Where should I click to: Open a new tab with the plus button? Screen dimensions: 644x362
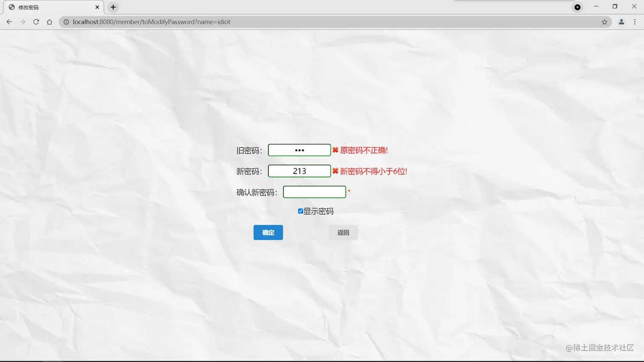click(113, 7)
